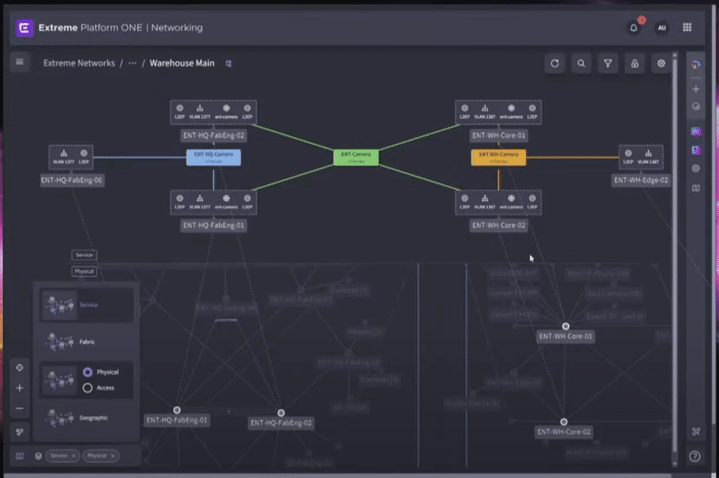Open topology search magnifier
Viewport: 719px width, 478px height.
[x=581, y=63]
